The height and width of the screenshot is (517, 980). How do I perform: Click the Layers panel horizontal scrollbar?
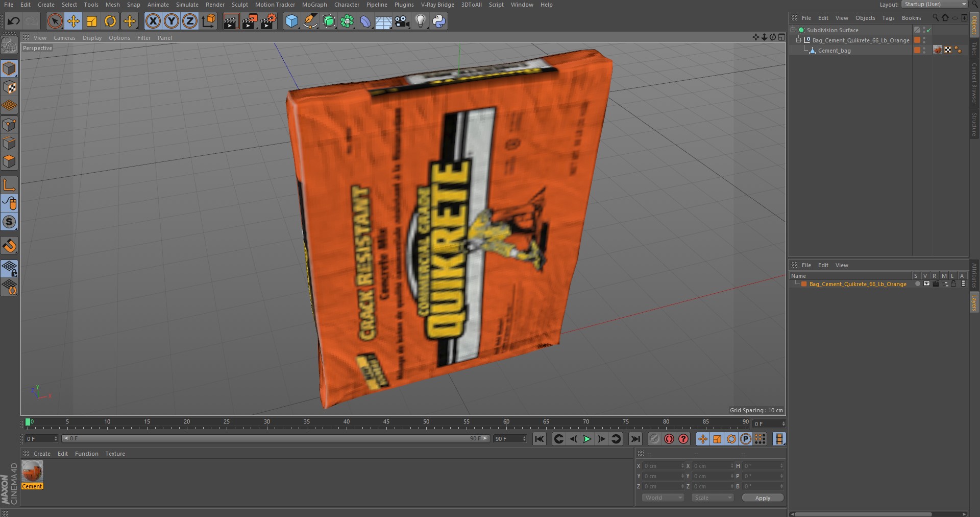click(x=863, y=514)
